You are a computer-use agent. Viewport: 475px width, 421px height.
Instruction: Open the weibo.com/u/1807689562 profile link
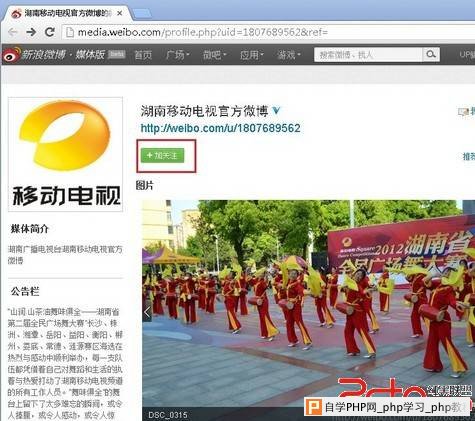click(220, 128)
